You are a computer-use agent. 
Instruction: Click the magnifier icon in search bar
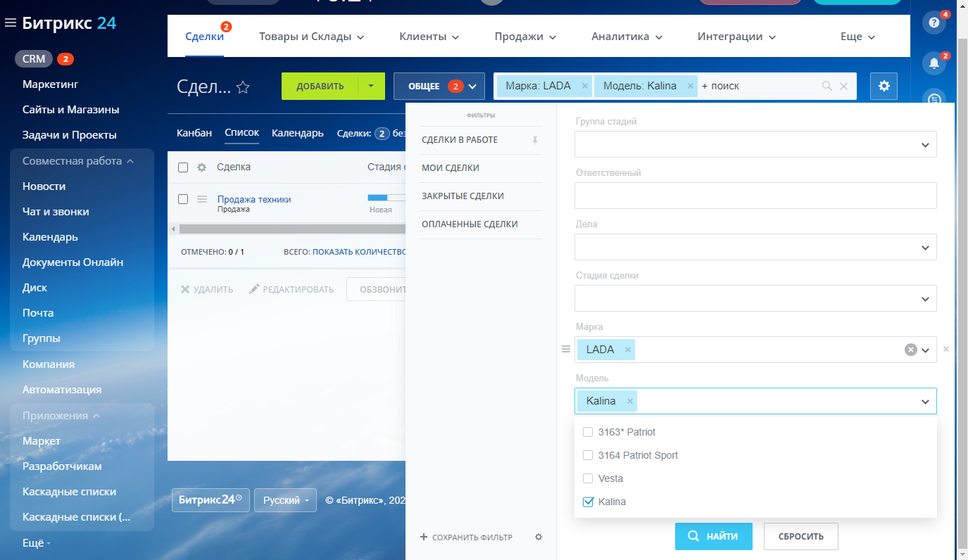tap(827, 86)
